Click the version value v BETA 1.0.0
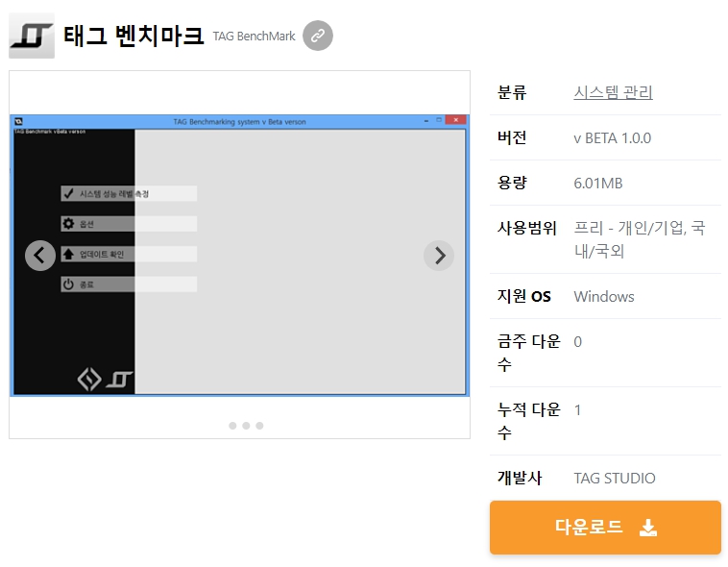Viewport: 728px width, 567px height. (613, 138)
